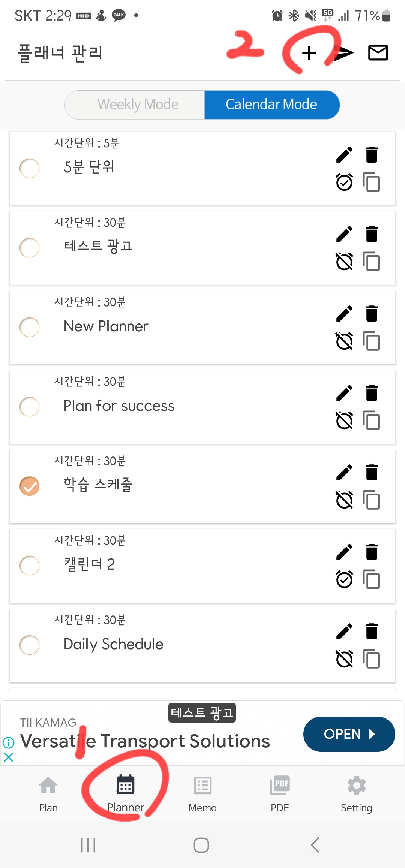405x868 pixels.
Task: Select the New Planner radio button
Action: click(x=29, y=327)
